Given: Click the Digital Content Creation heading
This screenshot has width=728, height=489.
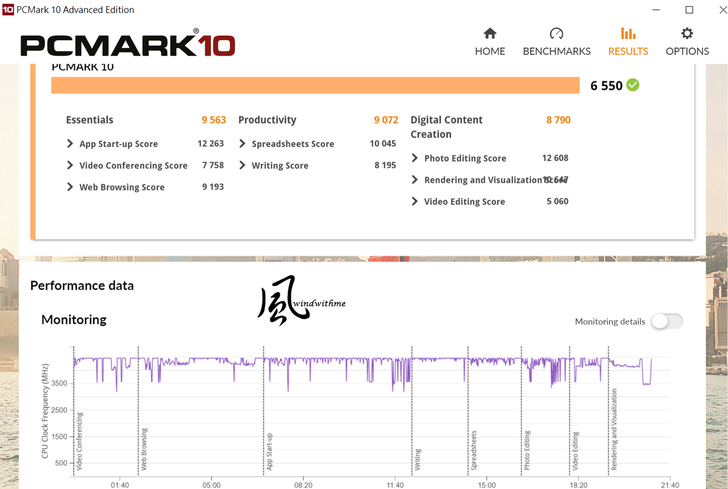Looking at the screenshot, I should point(446,127).
